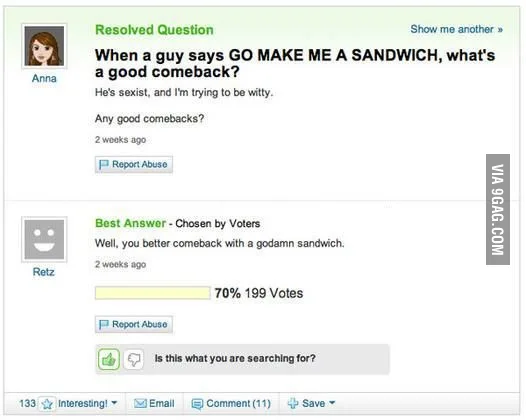The height and width of the screenshot is (420, 526).
Task: Click the star icon next to Interesting
Action: click(x=47, y=404)
